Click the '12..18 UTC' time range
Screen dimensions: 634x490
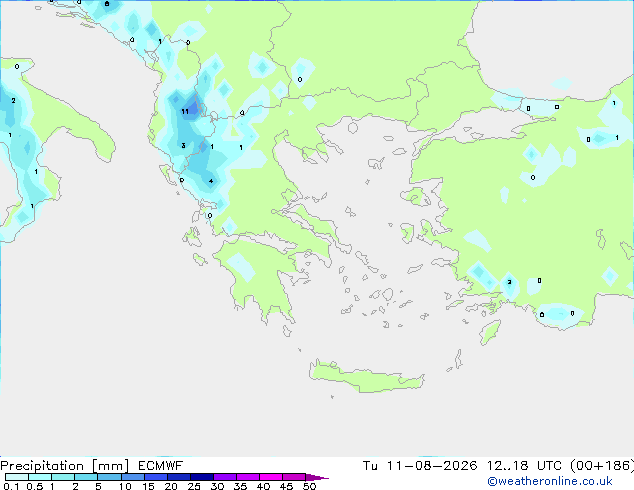524,466
